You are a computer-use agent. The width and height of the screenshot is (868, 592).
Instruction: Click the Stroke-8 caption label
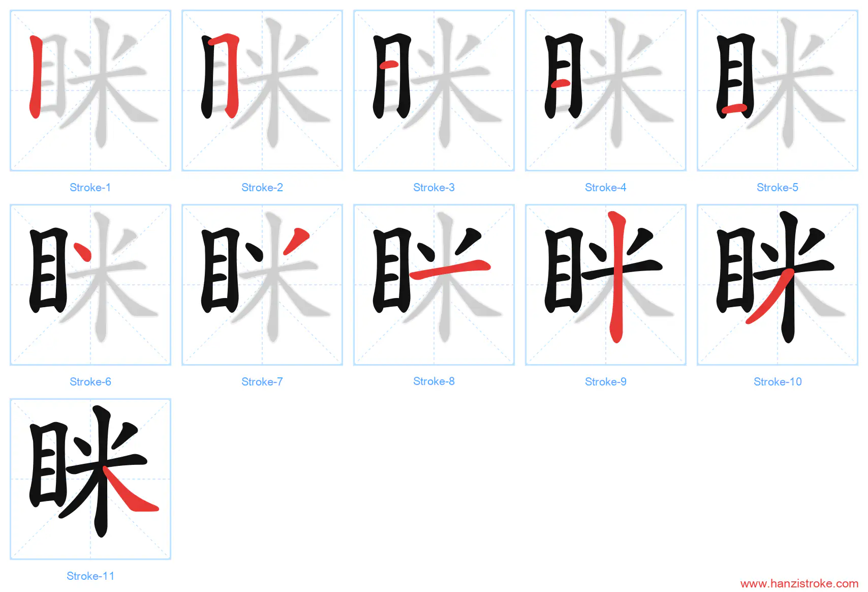pos(434,381)
